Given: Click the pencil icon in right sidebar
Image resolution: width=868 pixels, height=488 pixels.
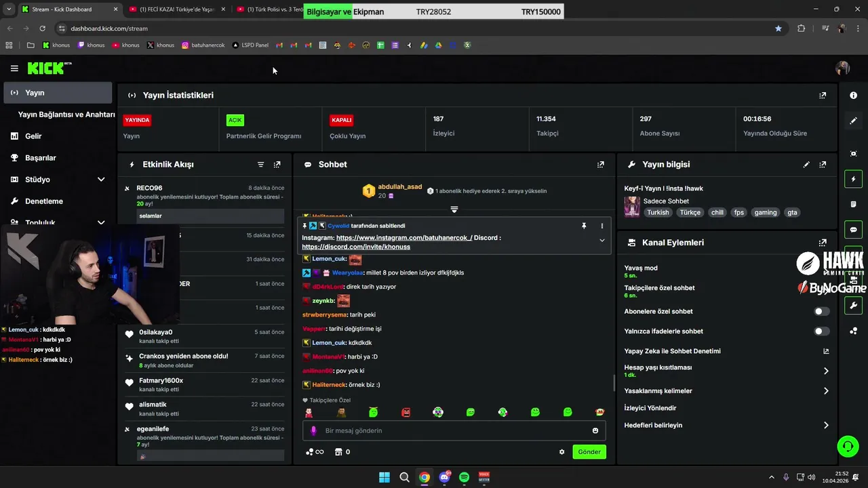Looking at the screenshot, I should click(x=854, y=121).
